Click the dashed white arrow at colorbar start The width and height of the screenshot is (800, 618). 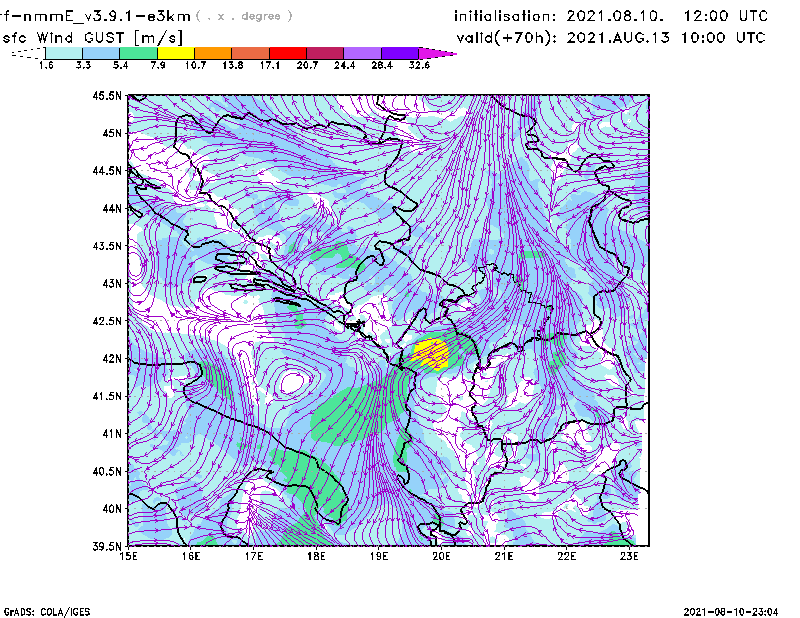click(29, 53)
